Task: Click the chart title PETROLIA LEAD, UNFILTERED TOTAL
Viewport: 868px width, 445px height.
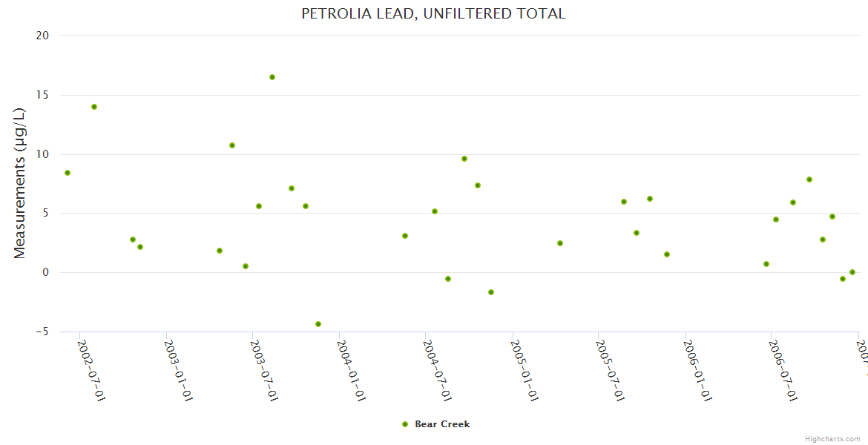Action: [x=433, y=13]
